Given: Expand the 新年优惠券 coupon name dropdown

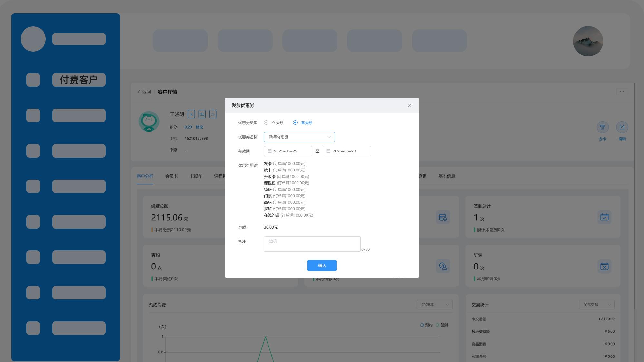Looking at the screenshot, I should pos(299,137).
